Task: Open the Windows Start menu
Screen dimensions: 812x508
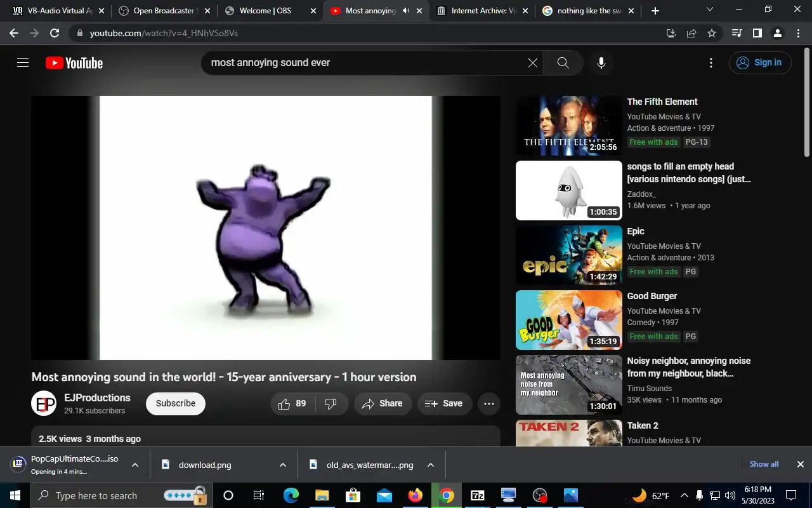Action: (14, 495)
